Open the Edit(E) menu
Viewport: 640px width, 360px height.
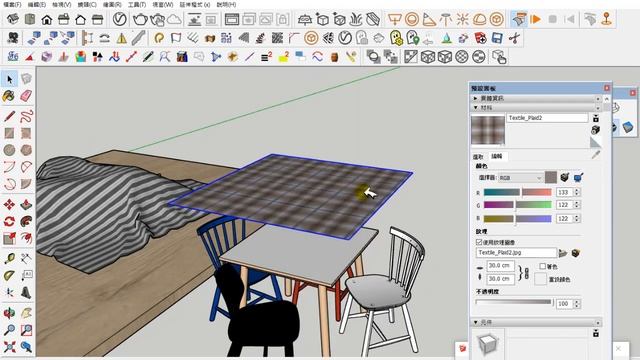tap(37, 4)
